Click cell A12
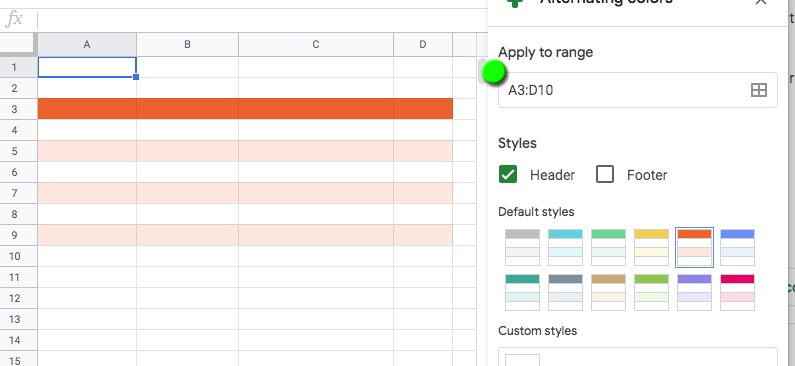This screenshot has width=795, height=366. point(87,298)
